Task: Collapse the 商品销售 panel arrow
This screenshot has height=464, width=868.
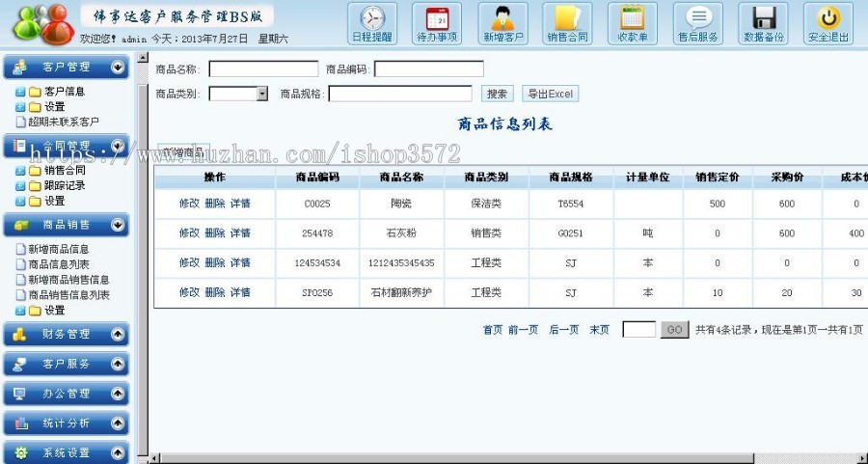Action: pos(118,225)
